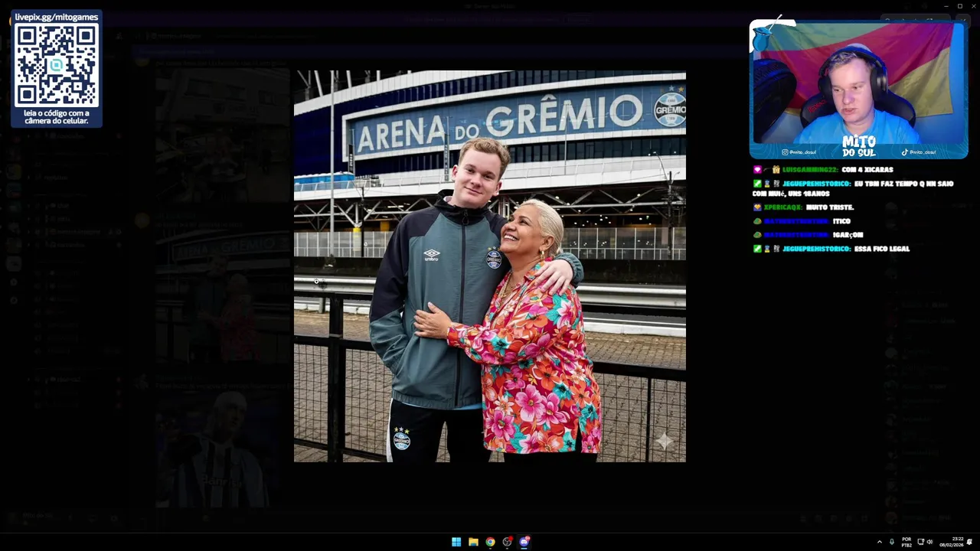This screenshot has width=980, height=551.
Task: Open network settings tray icon
Action: 920,542
